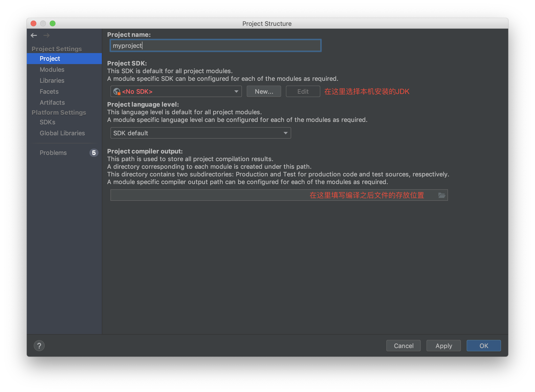
Task: Click Edit button for selected SDK
Action: (x=302, y=92)
